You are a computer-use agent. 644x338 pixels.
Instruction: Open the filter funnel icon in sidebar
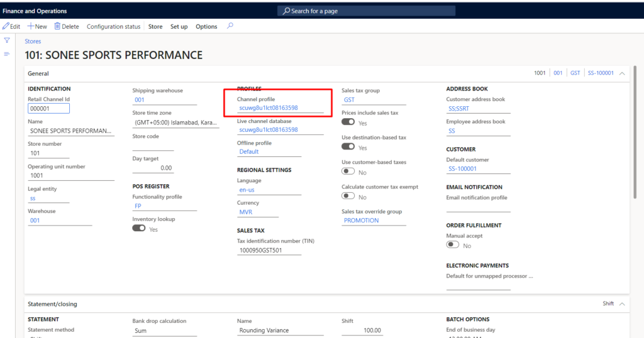7,40
